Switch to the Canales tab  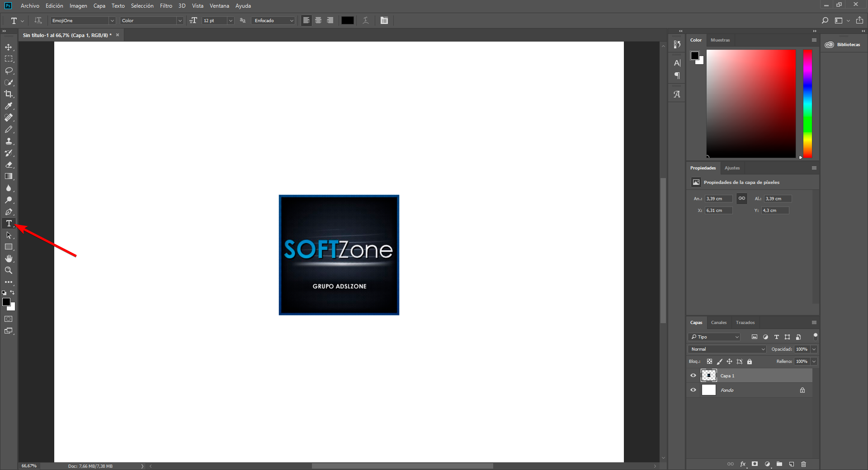pyautogui.click(x=718, y=323)
